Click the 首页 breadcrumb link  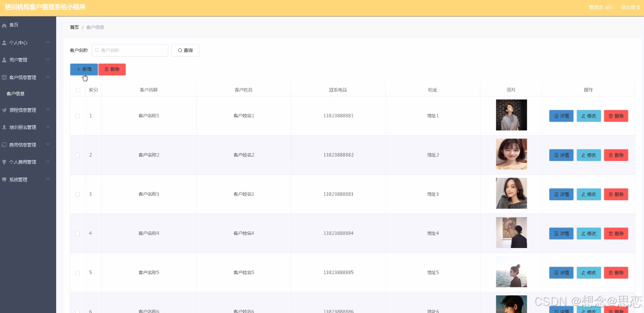pos(74,27)
